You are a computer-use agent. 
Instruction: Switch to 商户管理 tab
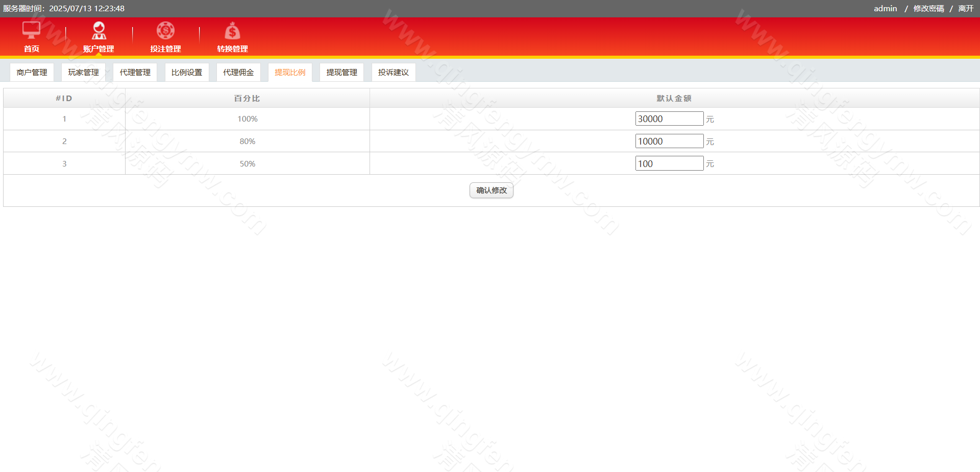click(x=32, y=73)
